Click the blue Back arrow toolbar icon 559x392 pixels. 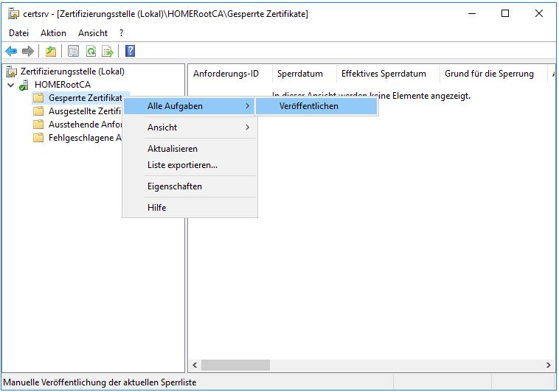point(11,51)
